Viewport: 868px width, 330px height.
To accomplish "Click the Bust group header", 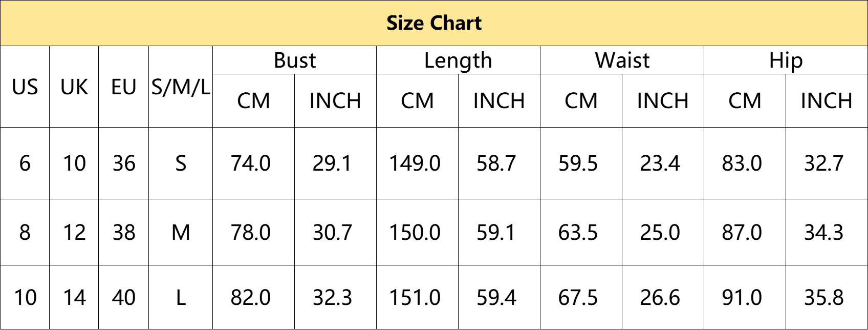I will [x=295, y=60].
